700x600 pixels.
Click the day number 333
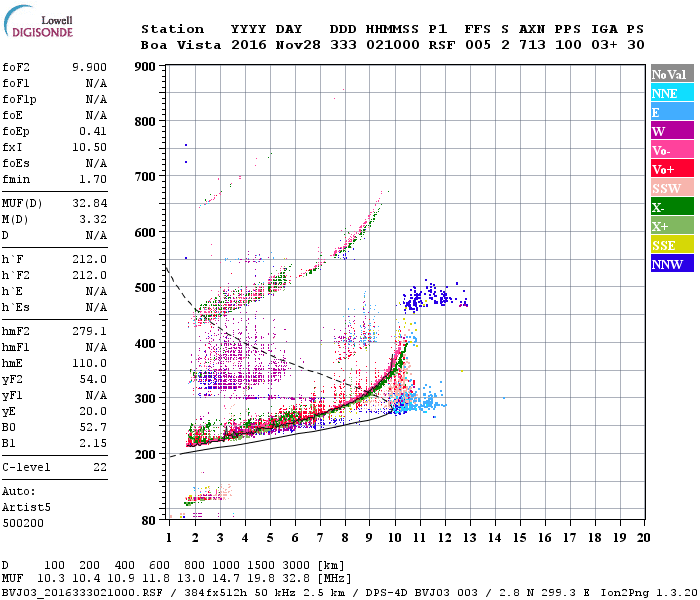tap(343, 45)
